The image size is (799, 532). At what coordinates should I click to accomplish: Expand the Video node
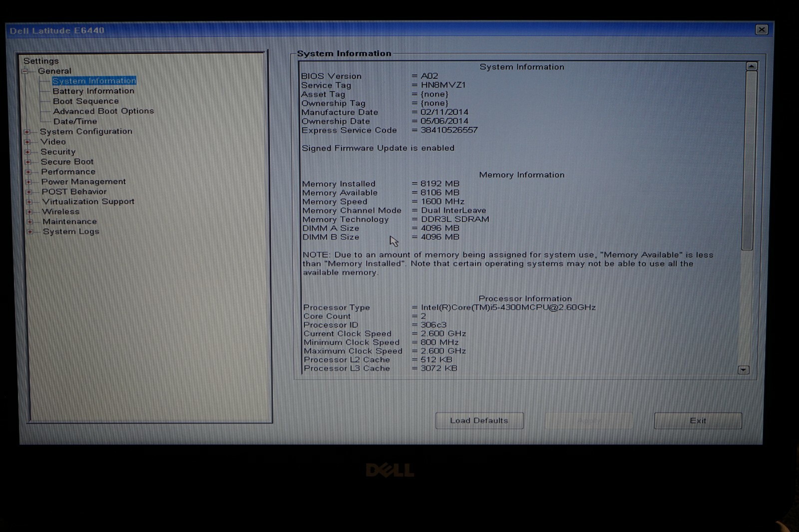pyautogui.click(x=27, y=142)
